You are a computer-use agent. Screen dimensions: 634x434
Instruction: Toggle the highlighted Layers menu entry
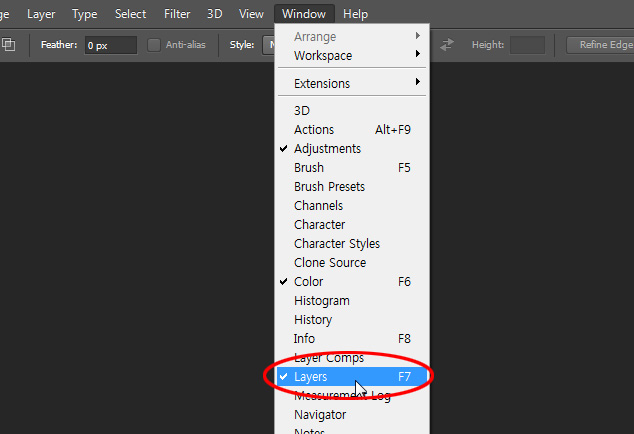pyautogui.click(x=310, y=377)
